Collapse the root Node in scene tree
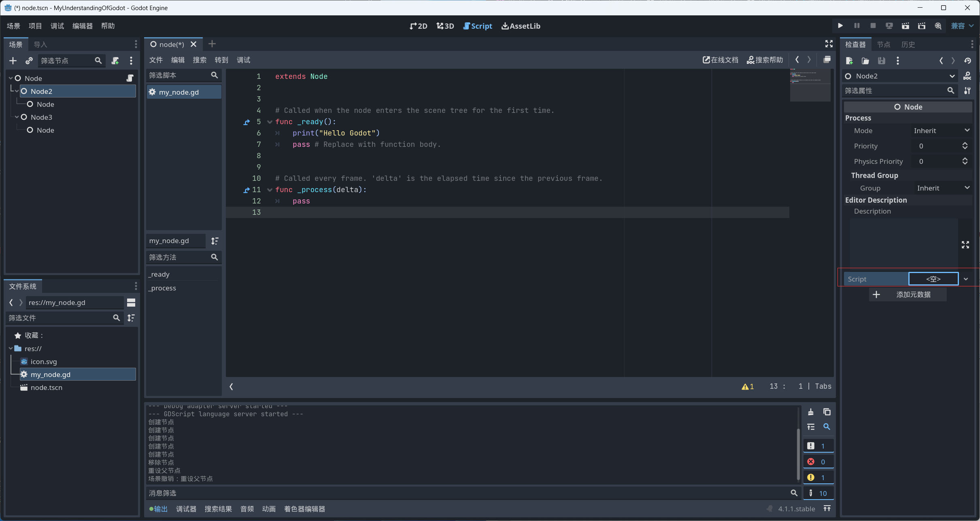980x521 pixels. (11, 78)
